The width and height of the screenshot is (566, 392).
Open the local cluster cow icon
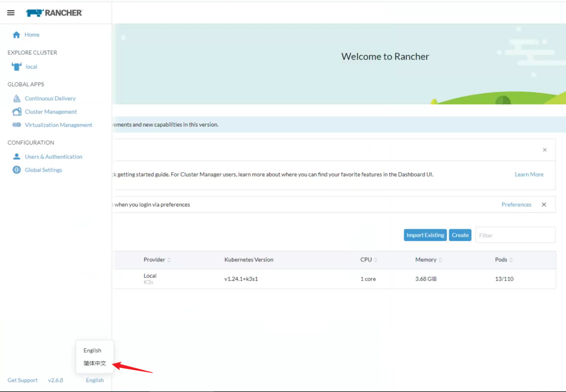pos(17,67)
